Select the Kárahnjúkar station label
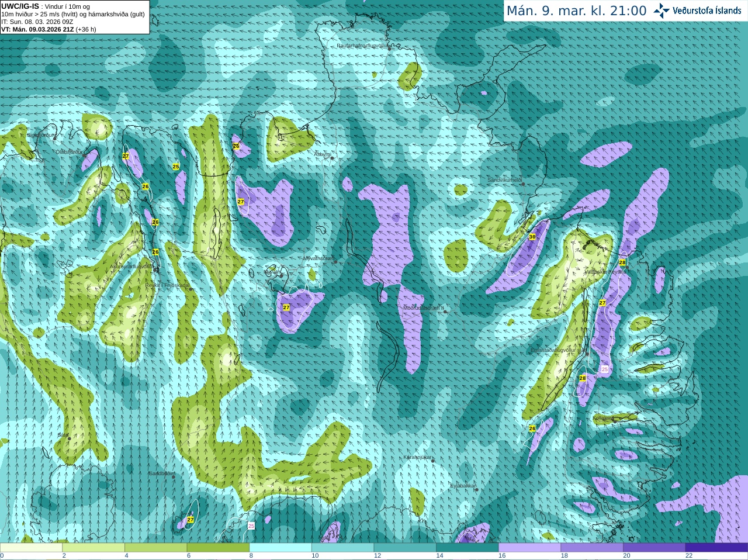This screenshot has width=748, height=560. pyautogui.click(x=418, y=457)
